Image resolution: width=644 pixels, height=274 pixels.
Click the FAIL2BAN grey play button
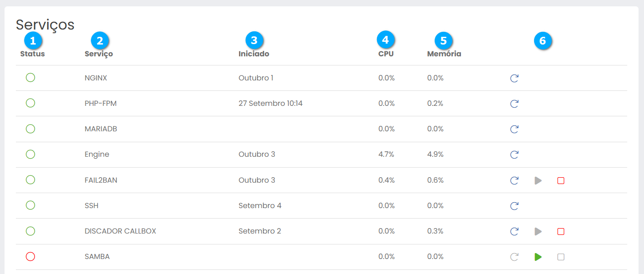click(x=538, y=180)
